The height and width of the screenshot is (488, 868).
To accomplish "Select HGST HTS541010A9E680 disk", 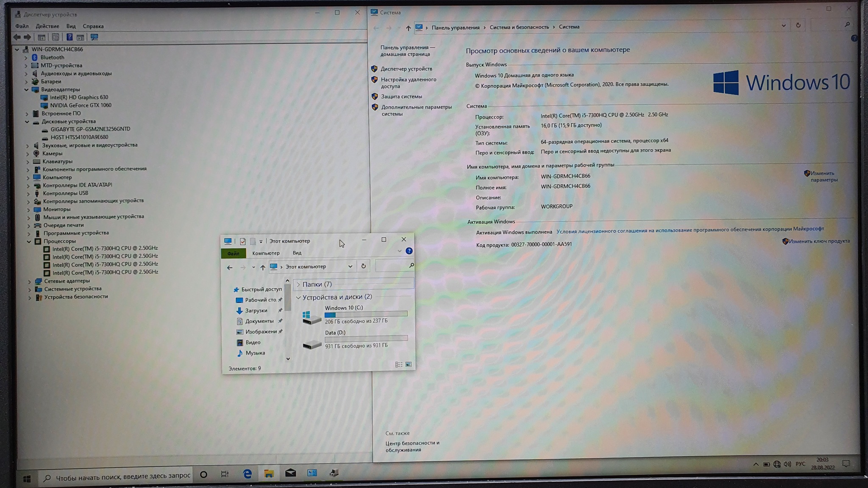I will (79, 137).
